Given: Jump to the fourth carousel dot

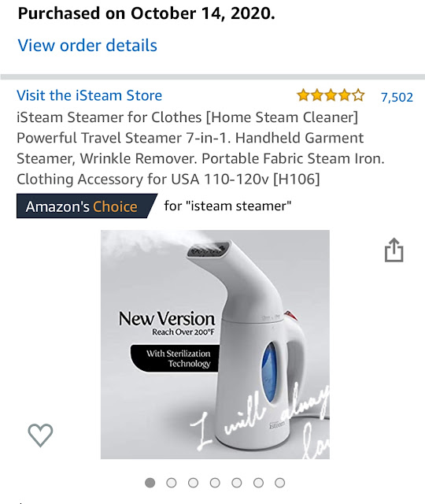Looking at the screenshot, I should pos(215,483).
